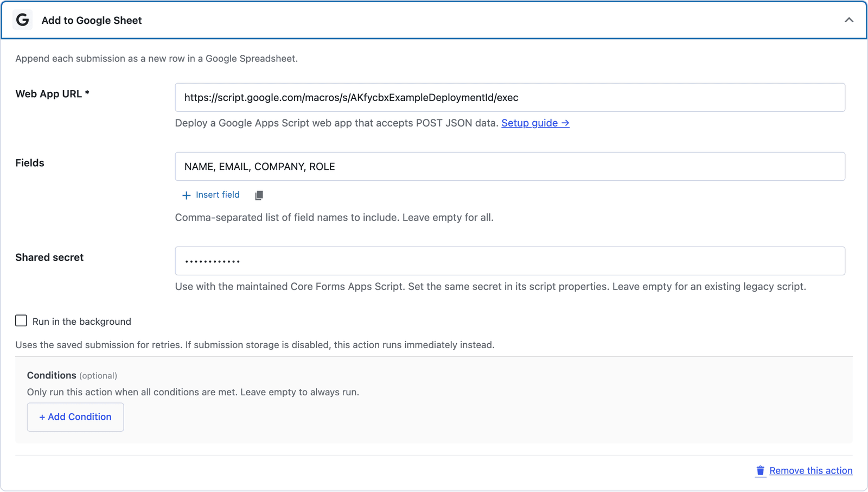868x492 pixels.
Task: Open the Setup guide link
Action: (535, 123)
